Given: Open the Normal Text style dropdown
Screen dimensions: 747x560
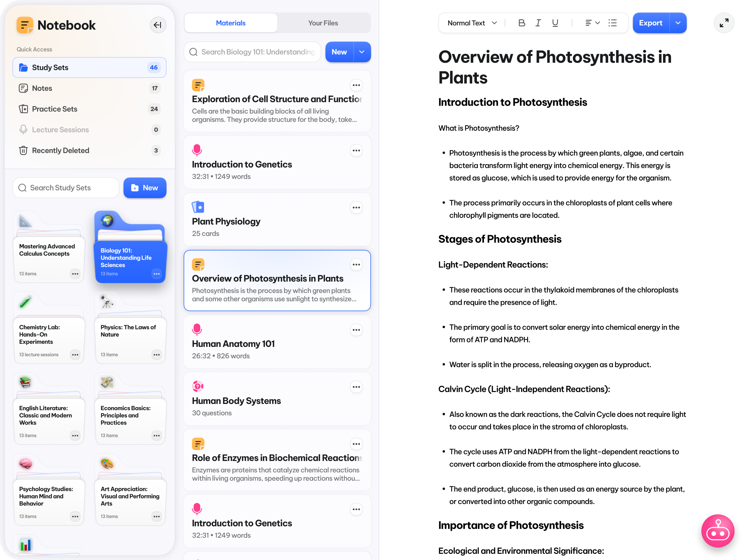Looking at the screenshot, I should (471, 23).
